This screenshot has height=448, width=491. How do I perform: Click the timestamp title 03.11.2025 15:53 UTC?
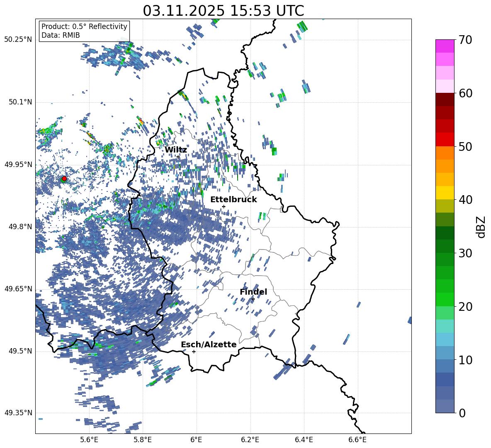tap(223, 11)
